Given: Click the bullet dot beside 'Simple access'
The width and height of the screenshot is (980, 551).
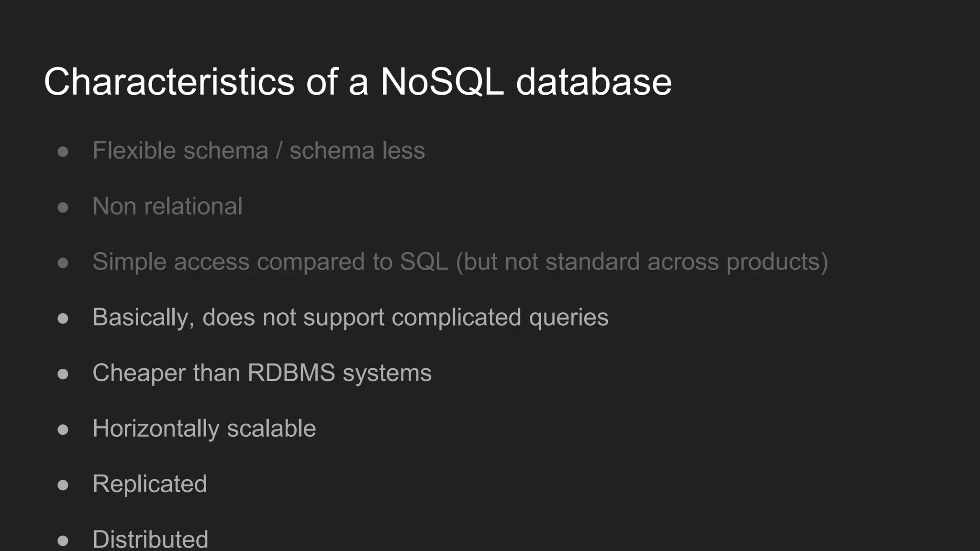Looking at the screenshot, I should click(x=63, y=263).
